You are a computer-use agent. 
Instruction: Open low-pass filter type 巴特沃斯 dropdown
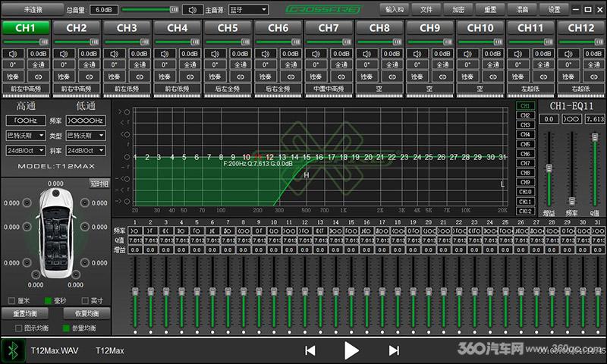click(86, 136)
